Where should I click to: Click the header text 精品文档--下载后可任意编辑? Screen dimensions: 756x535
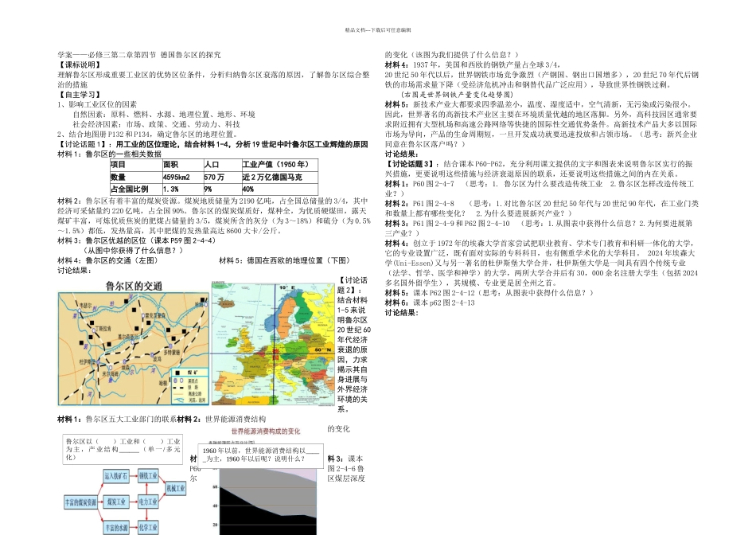378,30
